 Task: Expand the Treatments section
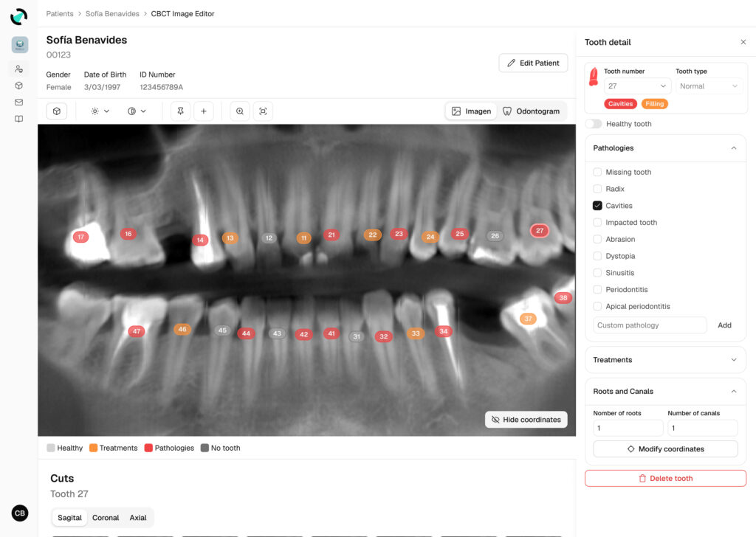click(x=664, y=360)
